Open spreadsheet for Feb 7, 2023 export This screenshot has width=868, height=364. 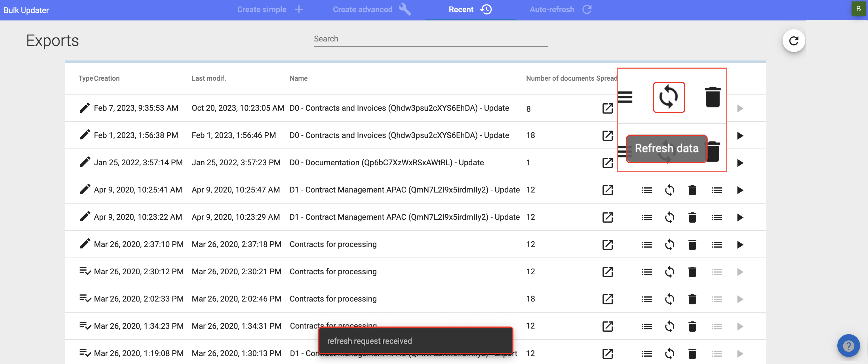(x=607, y=108)
